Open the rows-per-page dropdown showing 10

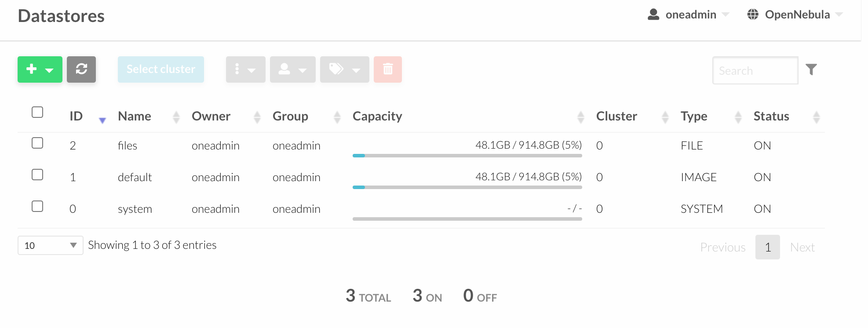click(x=50, y=245)
